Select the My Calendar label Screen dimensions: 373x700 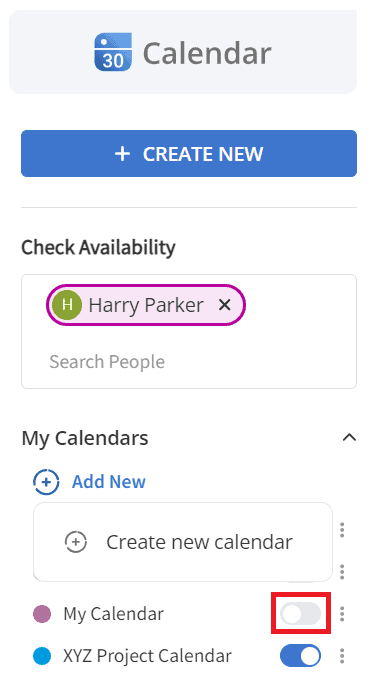(113, 614)
